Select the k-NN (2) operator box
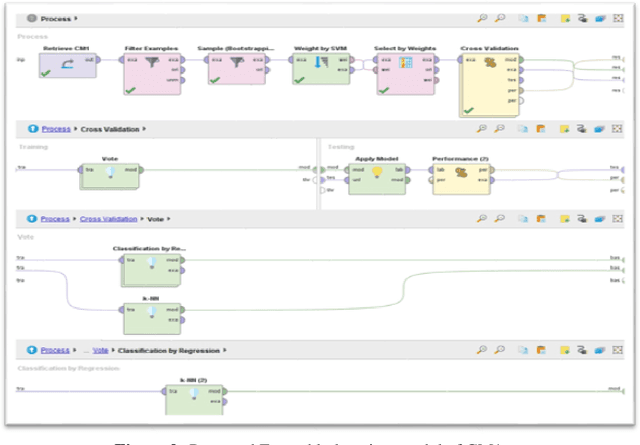Image resolution: width=640 pixels, height=445 pixels. (194, 400)
